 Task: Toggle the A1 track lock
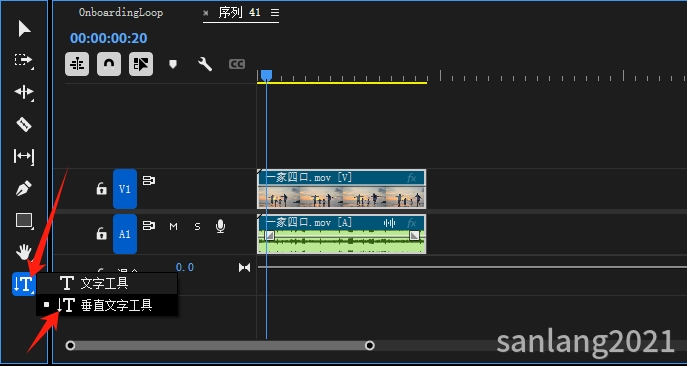101,234
